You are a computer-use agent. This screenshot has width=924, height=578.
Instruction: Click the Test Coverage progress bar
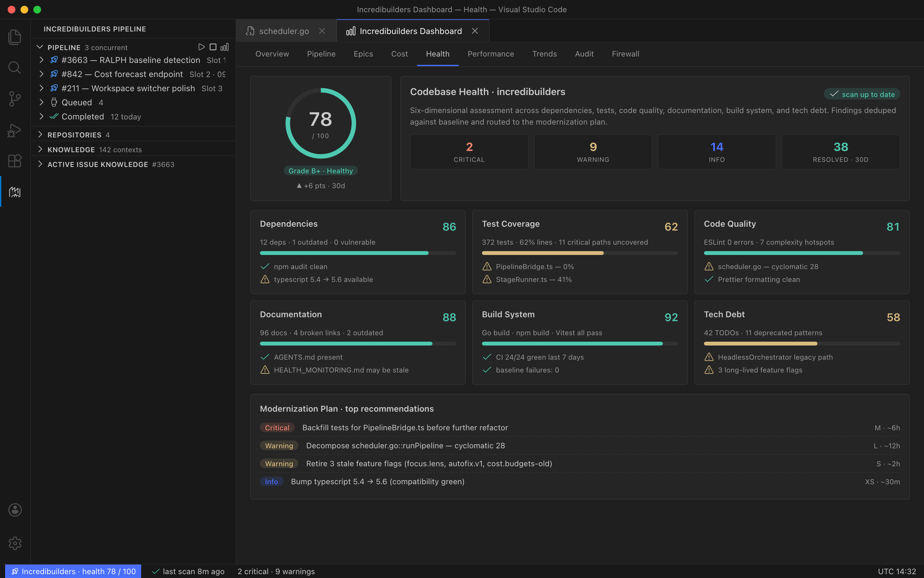tap(580, 253)
